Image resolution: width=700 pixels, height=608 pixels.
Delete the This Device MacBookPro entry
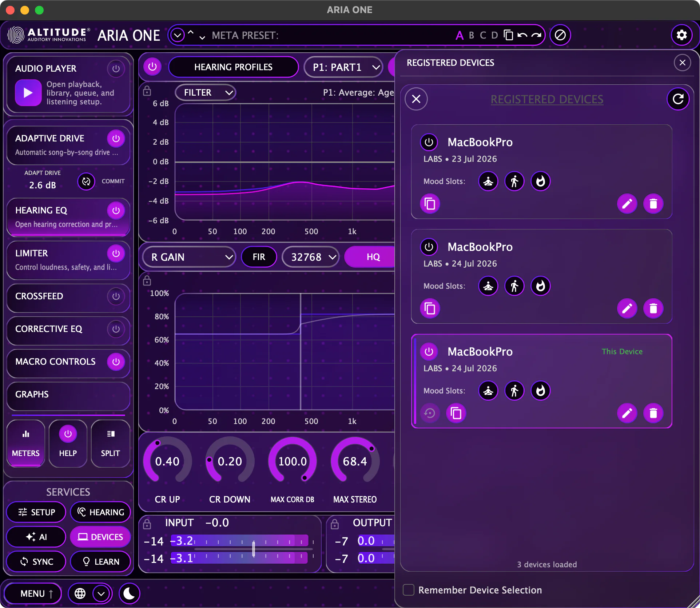pyautogui.click(x=653, y=413)
